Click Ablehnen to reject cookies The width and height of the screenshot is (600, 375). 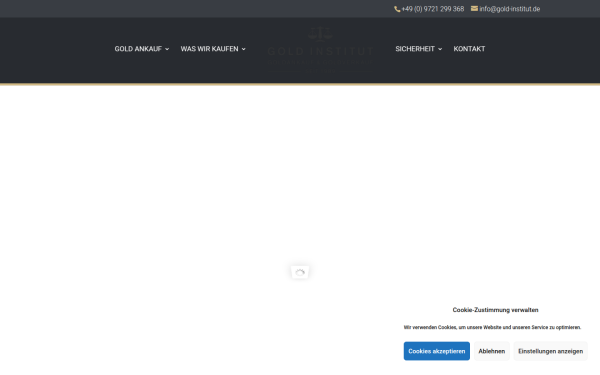491,351
